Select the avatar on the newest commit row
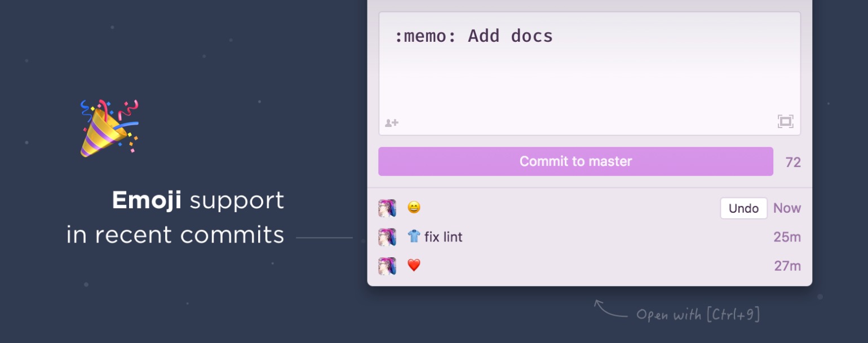This screenshot has width=868, height=343. [x=387, y=208]
